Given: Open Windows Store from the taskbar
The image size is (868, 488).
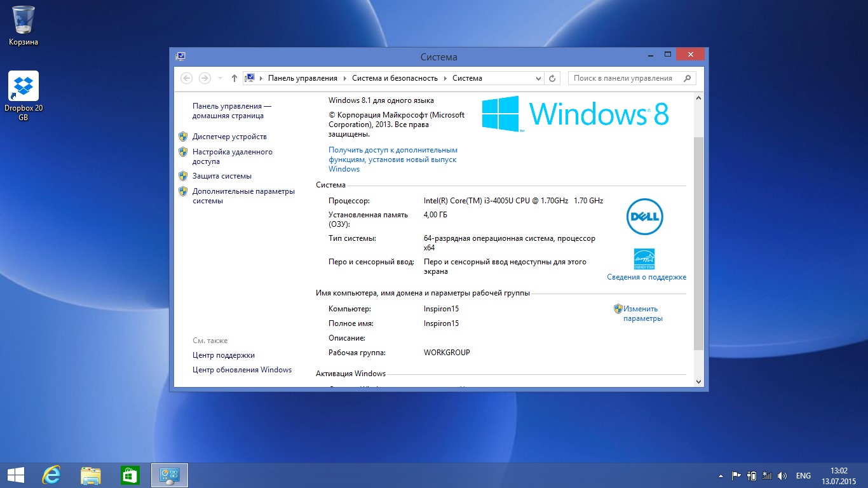Looking at the screenshot, I should coord(130,475).
